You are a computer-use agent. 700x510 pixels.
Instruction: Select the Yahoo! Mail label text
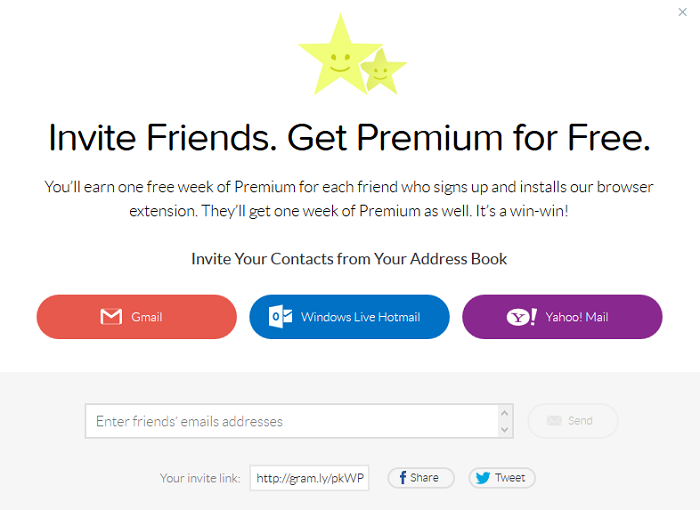coord(577,317)
